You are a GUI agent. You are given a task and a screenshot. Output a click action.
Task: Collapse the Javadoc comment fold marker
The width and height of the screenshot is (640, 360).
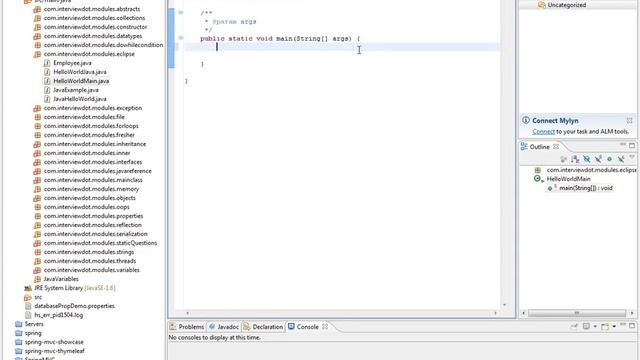click(181, 13)
